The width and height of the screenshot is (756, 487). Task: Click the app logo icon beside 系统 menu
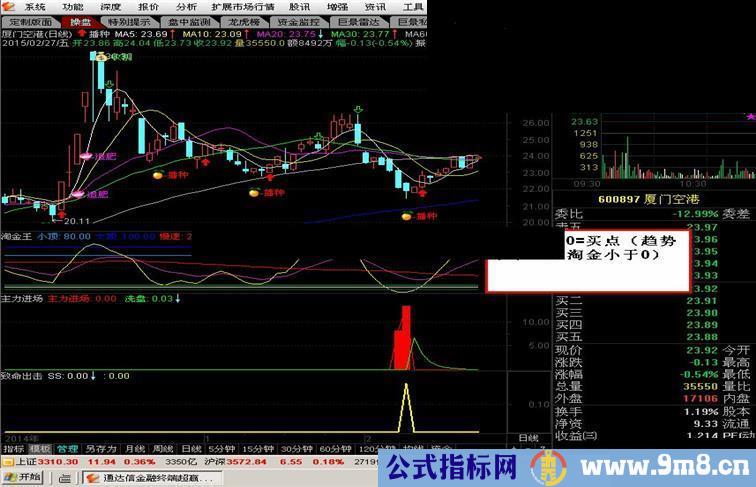click(12, 6)
